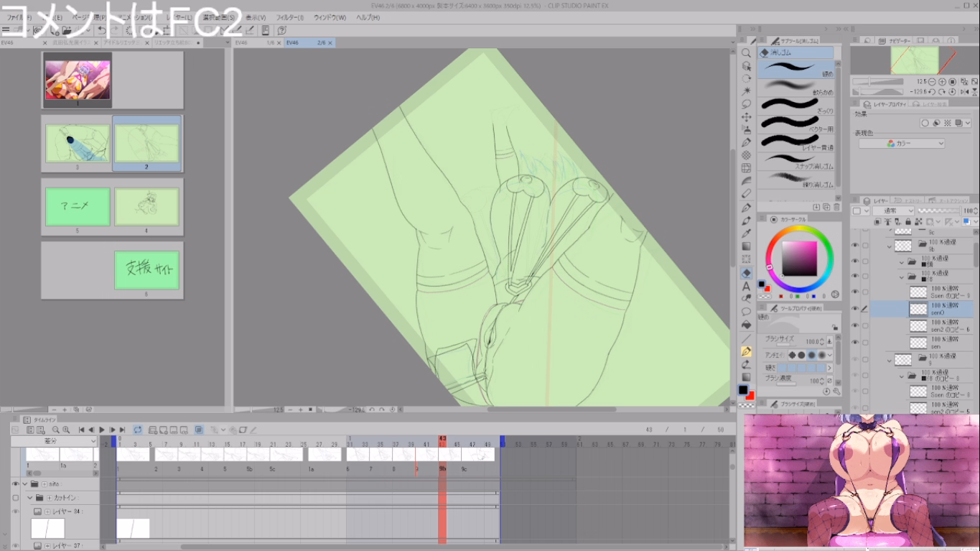Viewport: 980px width, 551px height.
Task: Jump to first frame in timeline
Action: (82, 430)
